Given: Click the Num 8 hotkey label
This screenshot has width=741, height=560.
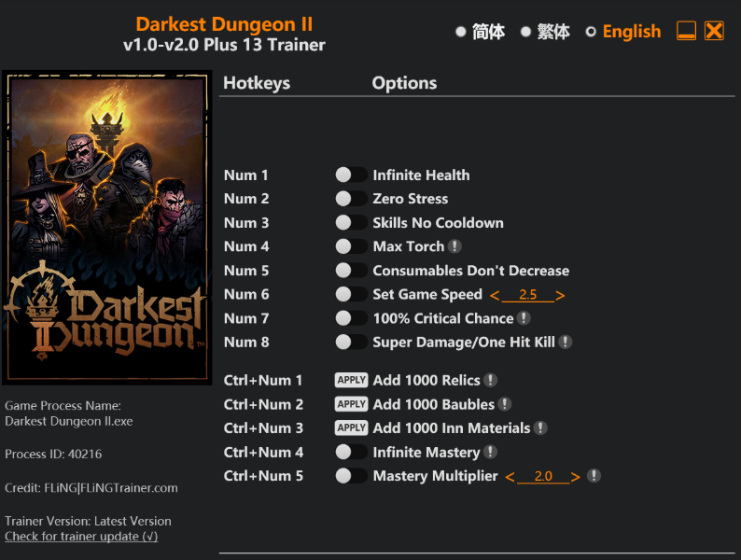Looking at the screenshot, I should (x=246, y=342).
